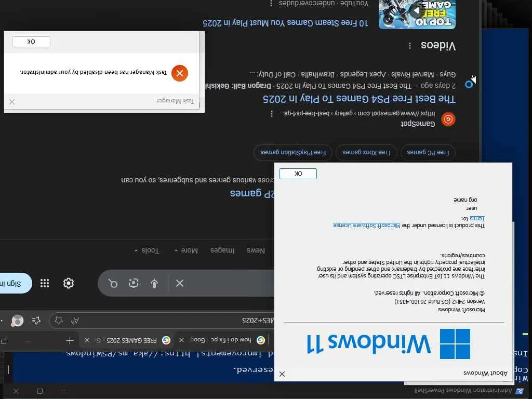This screenshot has width=532, height=399.
Task: Close the Task Manager dialog with X
Action: coord(12,102)
